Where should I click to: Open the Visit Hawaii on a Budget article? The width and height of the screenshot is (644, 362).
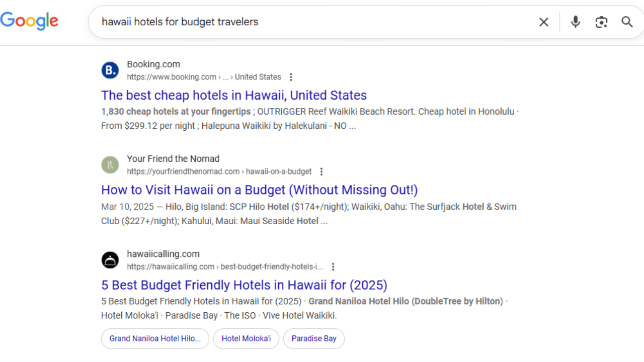[x=259, y=190]
